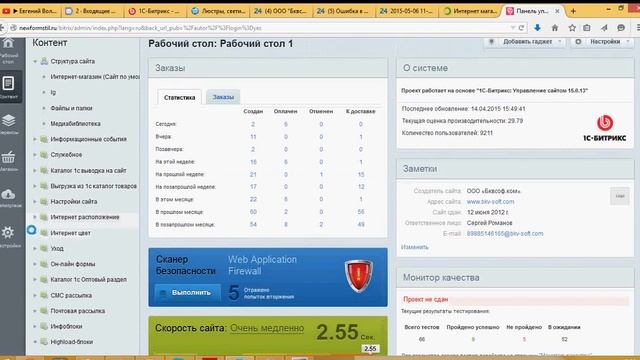This screenshot has height=360, width=640.
Task: Click created count 21 for На прошлой неделе
Action: point(253,174)
